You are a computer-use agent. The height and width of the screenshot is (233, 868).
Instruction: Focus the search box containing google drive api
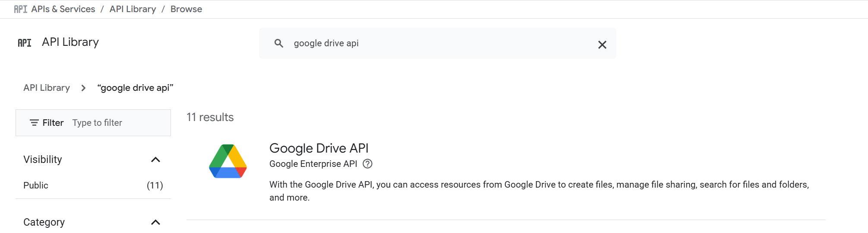tap(438, 43)
